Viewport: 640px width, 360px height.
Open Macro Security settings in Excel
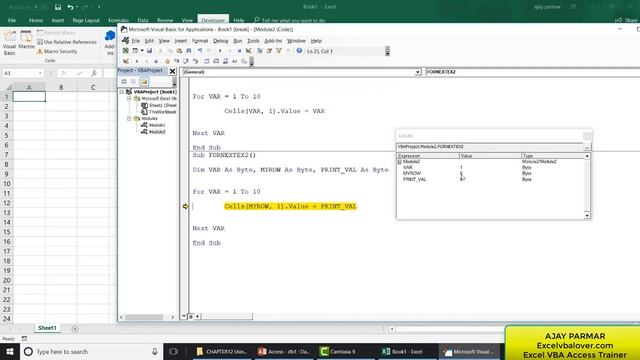click(57, 51)
